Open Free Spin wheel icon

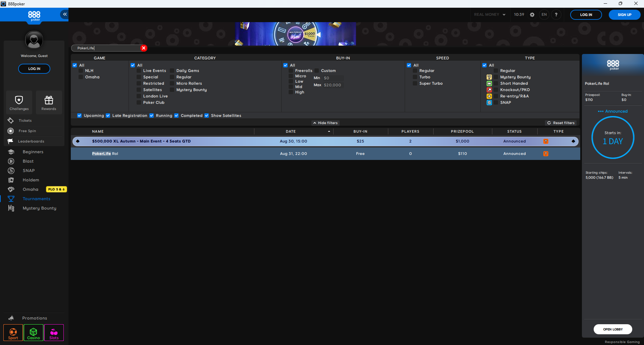click(10, 131)
